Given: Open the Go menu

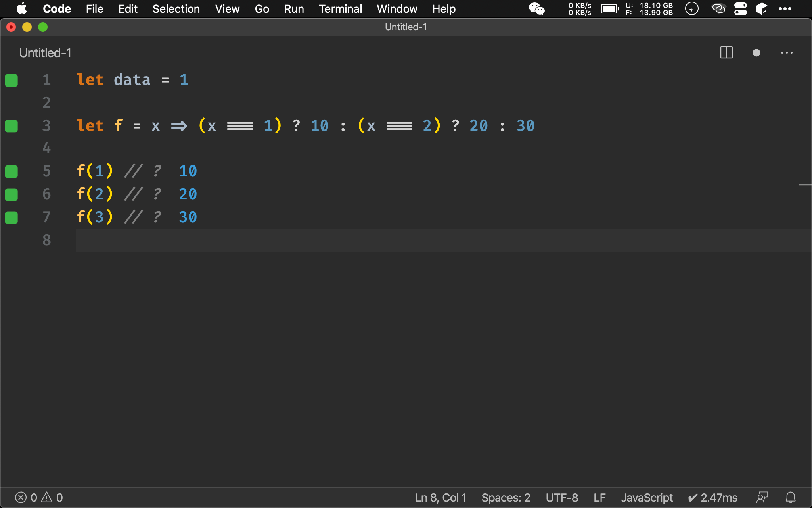Looking at the screenshot, I should (262, 9).
